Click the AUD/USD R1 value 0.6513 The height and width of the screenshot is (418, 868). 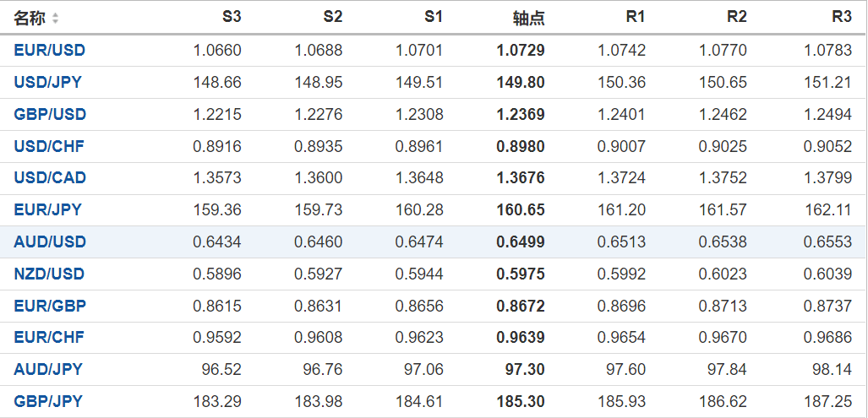coord(621,242)
